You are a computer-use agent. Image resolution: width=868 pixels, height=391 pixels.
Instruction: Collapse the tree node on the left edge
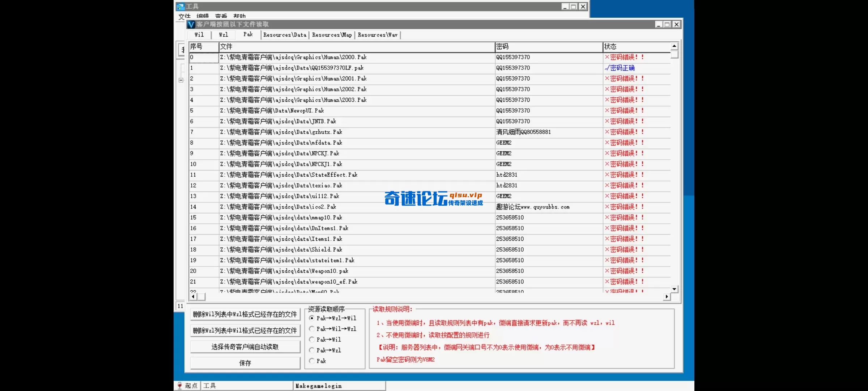click(181, 80)
